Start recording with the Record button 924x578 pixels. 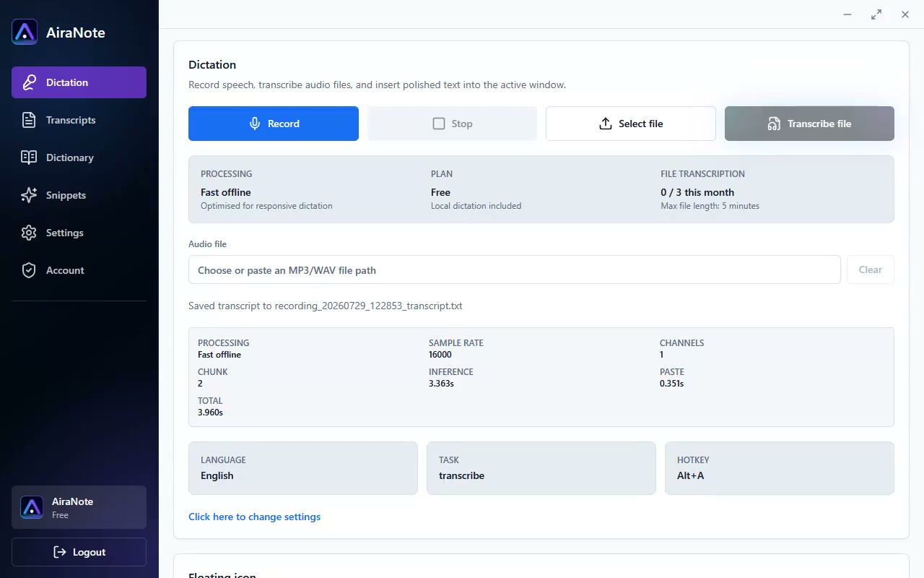[274, 124]
